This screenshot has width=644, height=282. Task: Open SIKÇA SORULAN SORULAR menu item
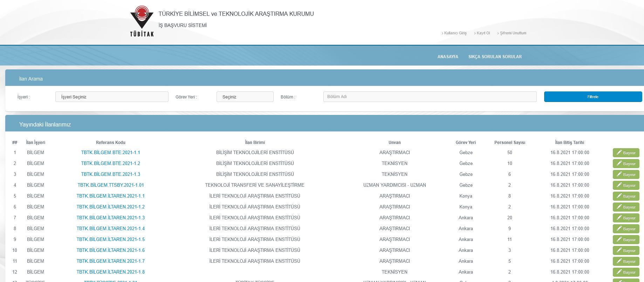(x=495, y=57)
